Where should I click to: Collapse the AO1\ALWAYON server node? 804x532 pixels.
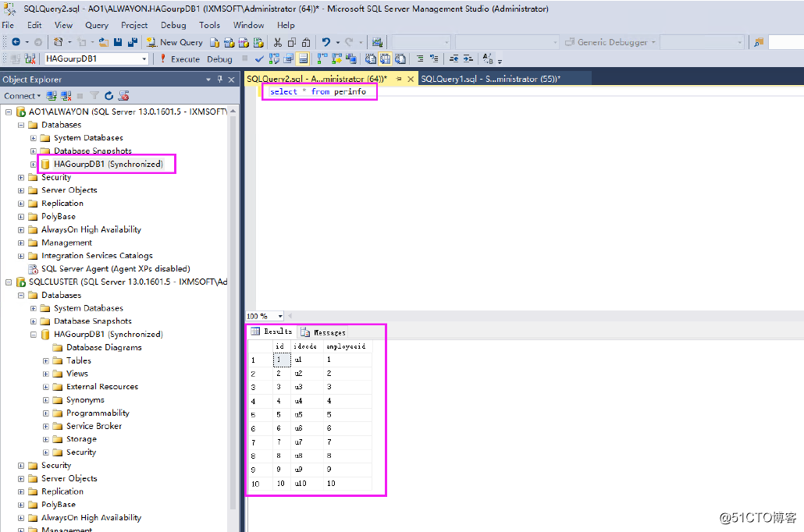point(9,112)
